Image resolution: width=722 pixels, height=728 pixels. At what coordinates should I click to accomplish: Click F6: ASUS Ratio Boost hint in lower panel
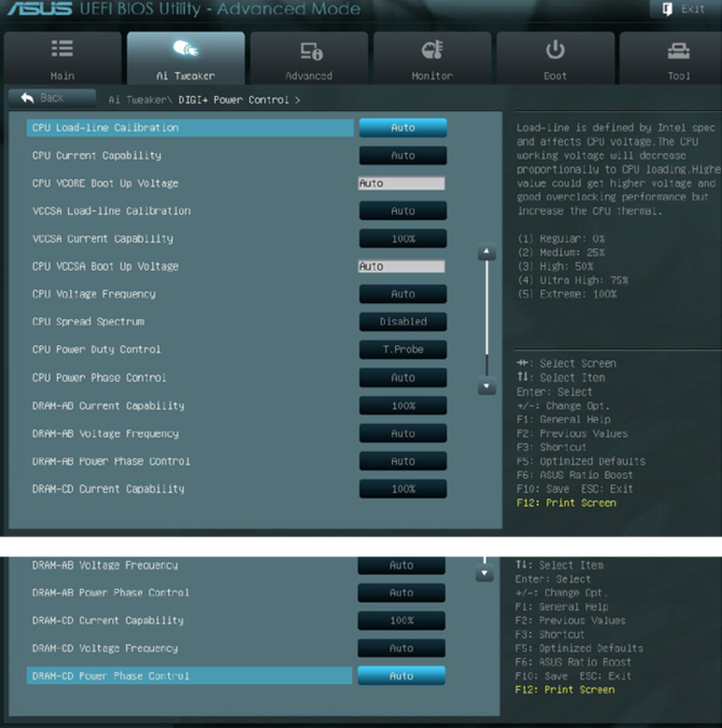(x=573, y=662)
